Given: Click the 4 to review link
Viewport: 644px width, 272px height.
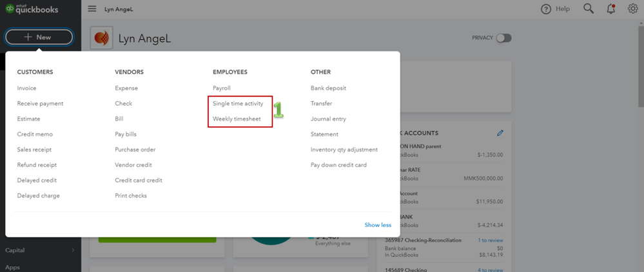Looking at the screenshot, I should [491, 270].
